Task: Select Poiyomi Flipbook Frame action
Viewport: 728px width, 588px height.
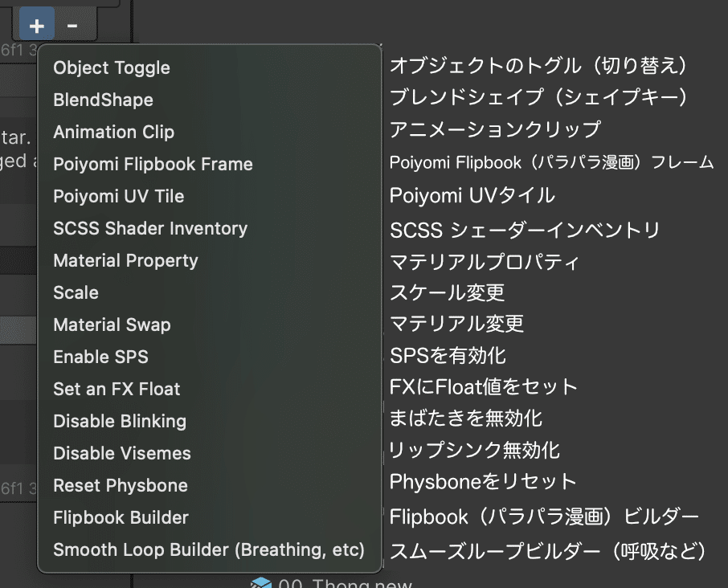Action: 153,164
